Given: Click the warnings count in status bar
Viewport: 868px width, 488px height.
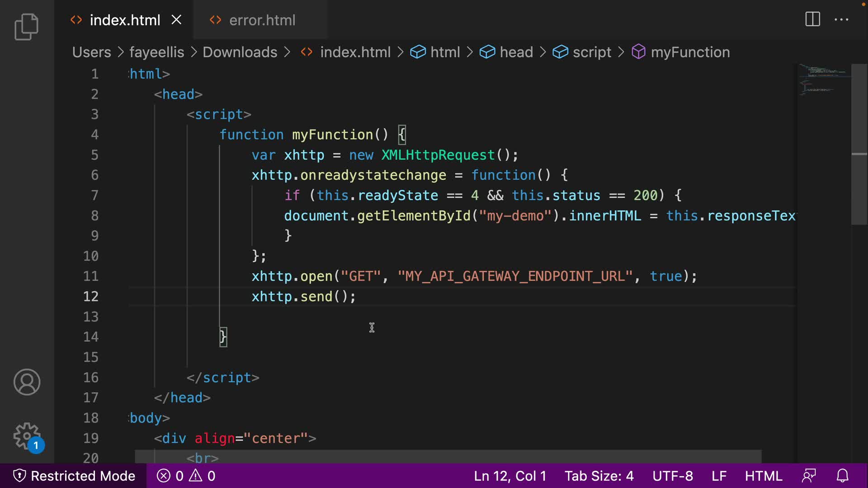Looking at the screenshot, I should point(203,476).
